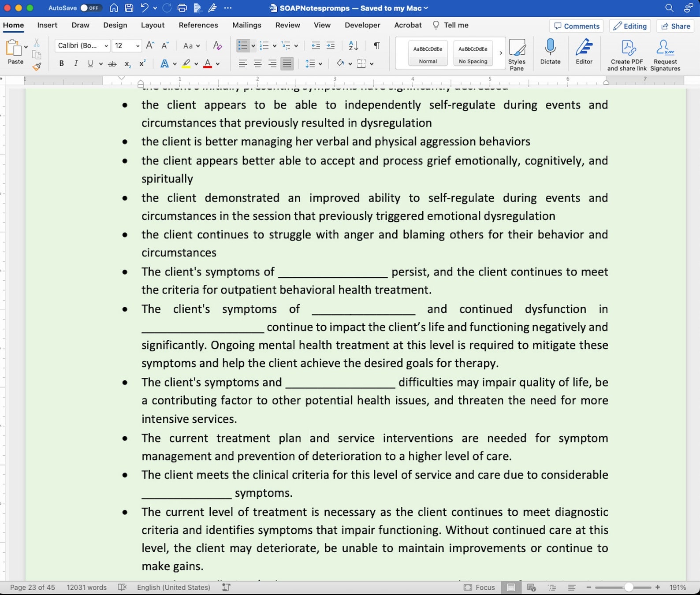Click Clear All Formatting icon
This screenshot has width=700, height=595.
pyautogui.click(x=217, y=45)
